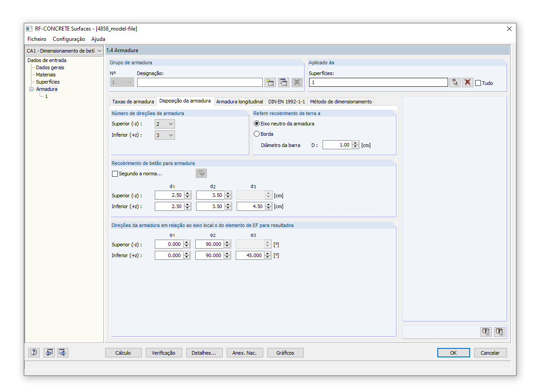Image resolution: width=539 pixels, height=392 pixels.
Task: Click the OK button
Action: [x=454, y=353]
